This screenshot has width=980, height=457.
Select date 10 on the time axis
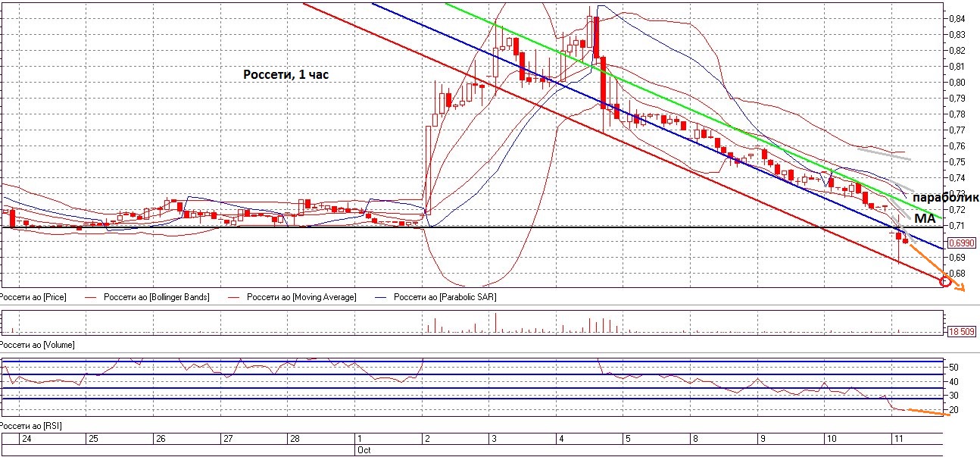click(831, 439)
